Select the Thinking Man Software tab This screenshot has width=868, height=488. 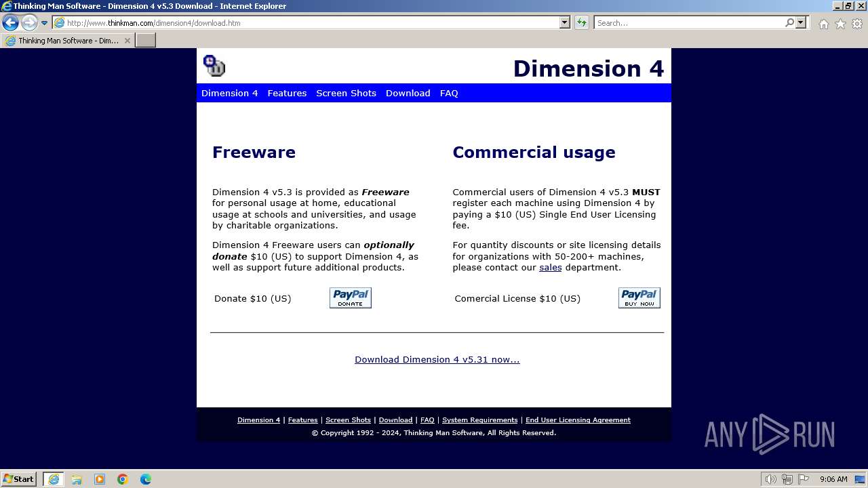point(68,41)
